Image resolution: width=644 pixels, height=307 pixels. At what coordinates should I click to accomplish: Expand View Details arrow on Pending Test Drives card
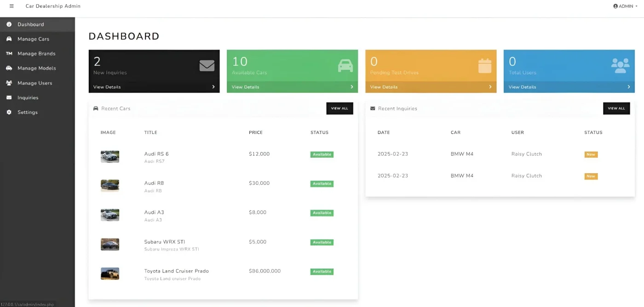coord(490,87)
